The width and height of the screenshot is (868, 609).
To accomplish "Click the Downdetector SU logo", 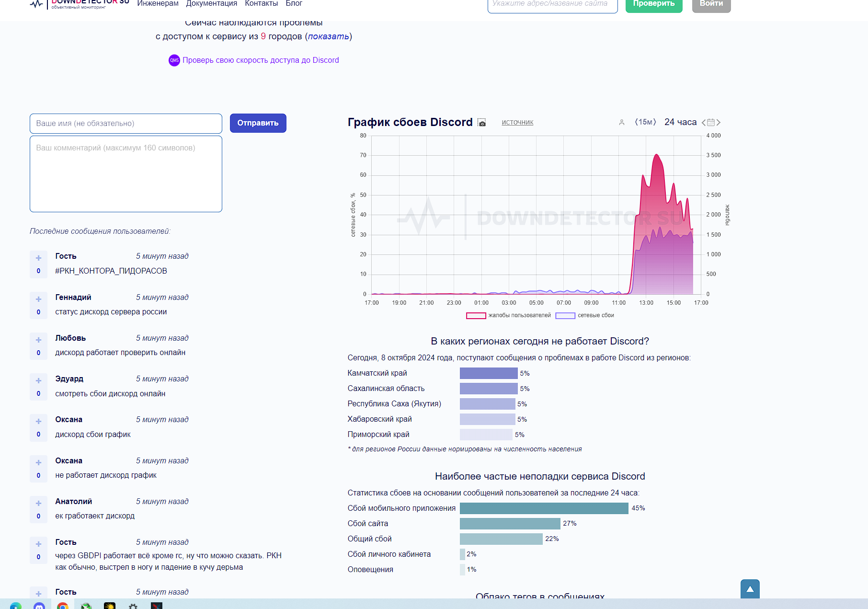I will coord(80,4).
